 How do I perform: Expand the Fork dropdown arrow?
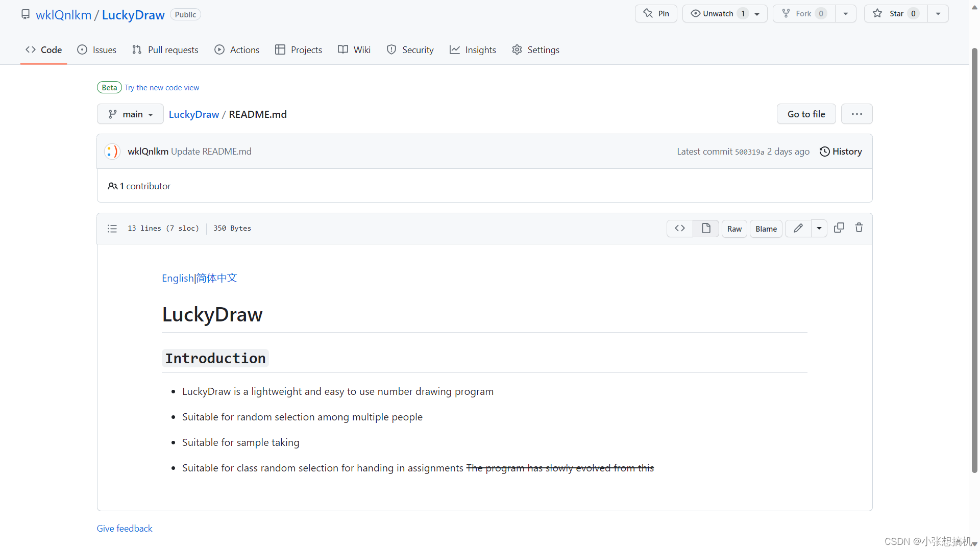pos(846,14)
